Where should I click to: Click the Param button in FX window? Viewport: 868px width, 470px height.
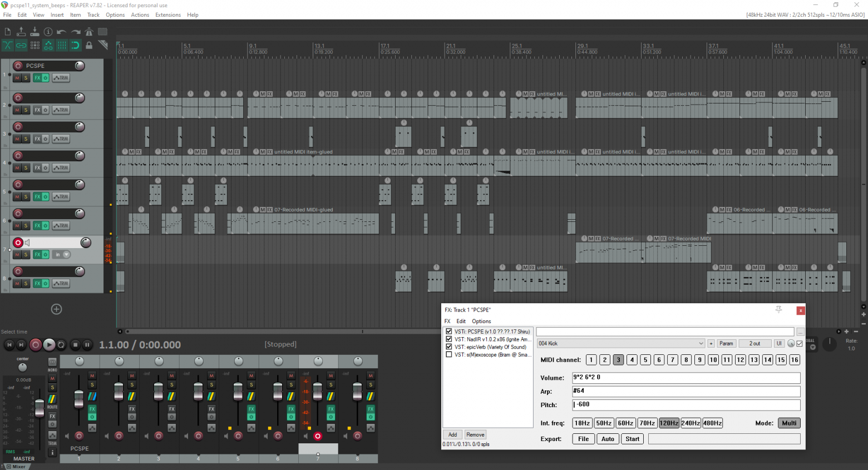pos(726,344)
